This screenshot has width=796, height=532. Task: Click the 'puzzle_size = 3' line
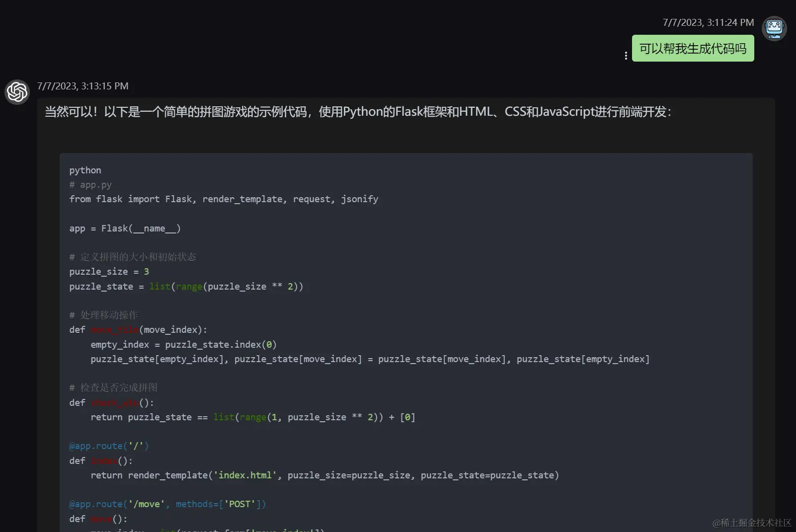coord(109,272)
